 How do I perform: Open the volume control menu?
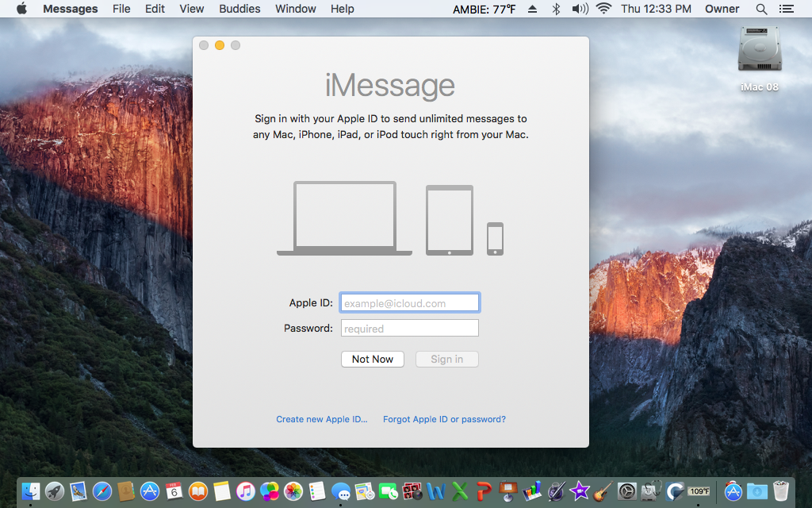[580, 9]
